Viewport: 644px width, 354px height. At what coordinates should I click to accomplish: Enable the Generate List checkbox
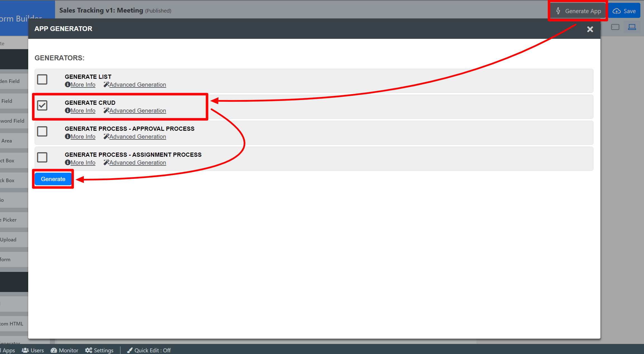point(42,79)
